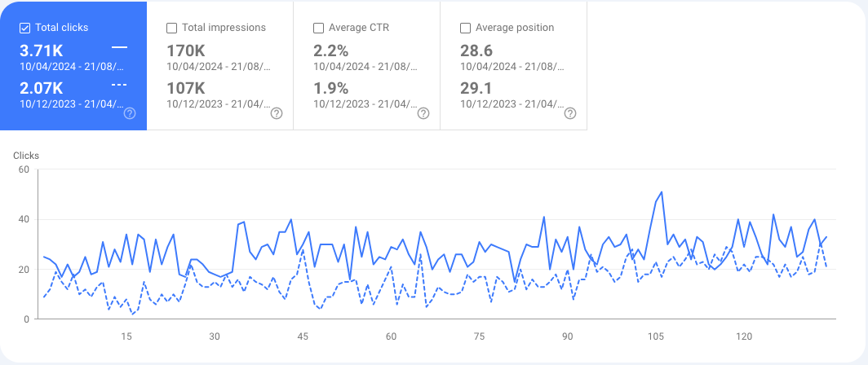Enable the Total impressions checkbox
Image resolution: width=868 pixels, height=365 pixels.
pos(171,28)
